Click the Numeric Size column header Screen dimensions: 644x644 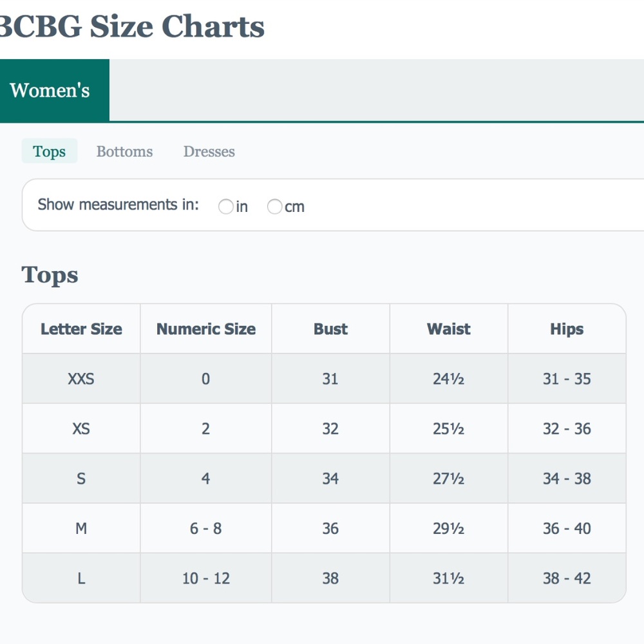(x=206, y=329)
